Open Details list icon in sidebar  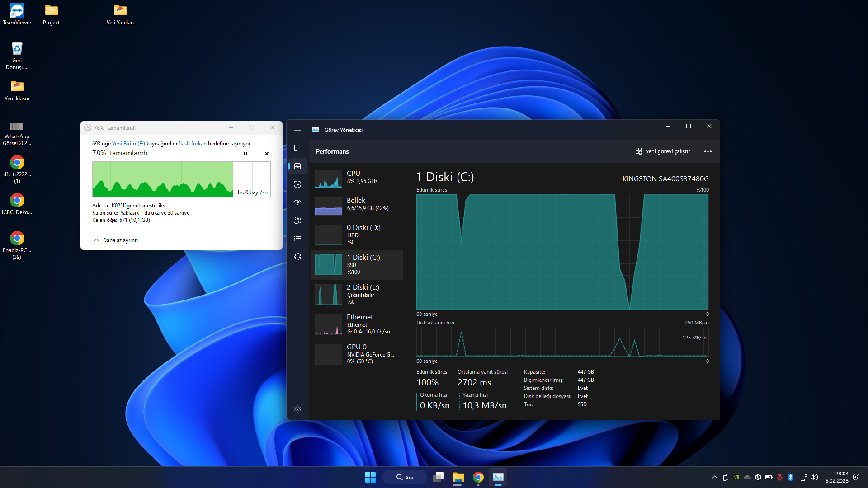297,239
